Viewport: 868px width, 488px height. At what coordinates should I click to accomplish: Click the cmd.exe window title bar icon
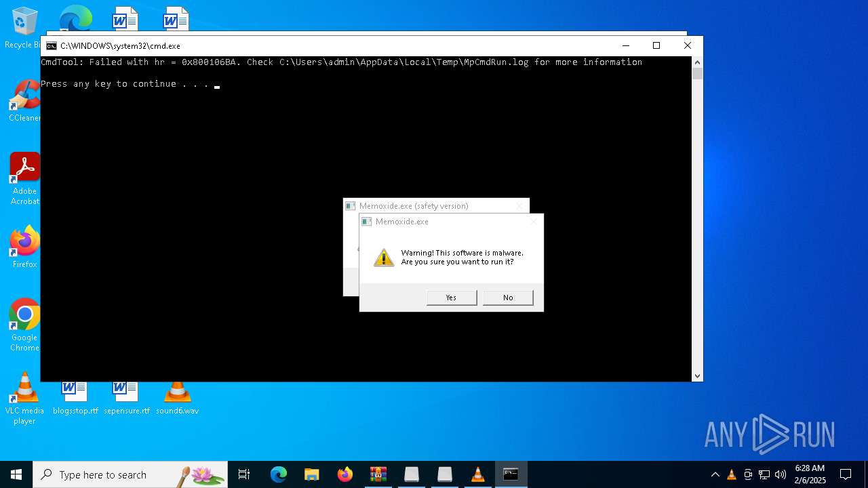click(x=52, y=46)
